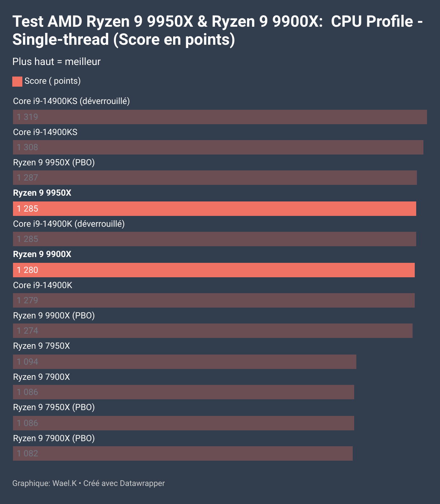Click the Ryzen 9 7900X 1 086 bar

pyautogui.click(x=184, y=392)
